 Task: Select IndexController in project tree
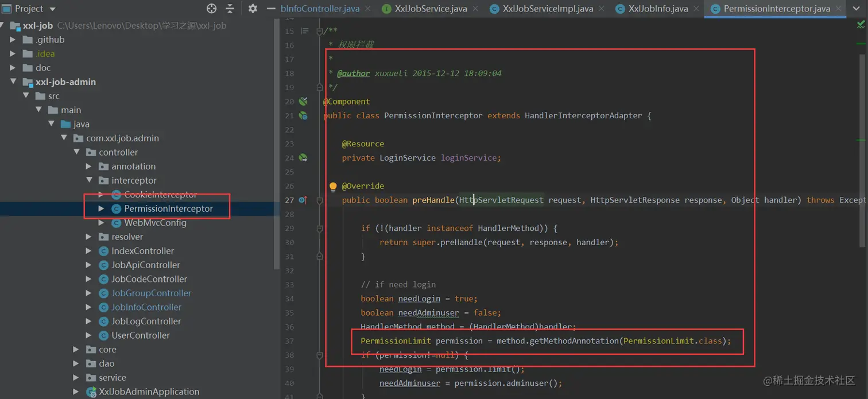(142, 251)
